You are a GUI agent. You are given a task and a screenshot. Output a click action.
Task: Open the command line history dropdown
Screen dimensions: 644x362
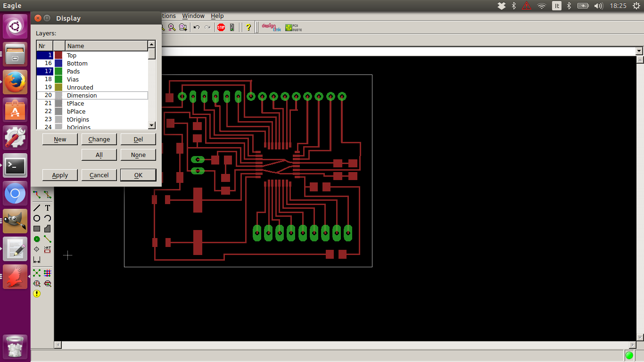click(639, 51)
